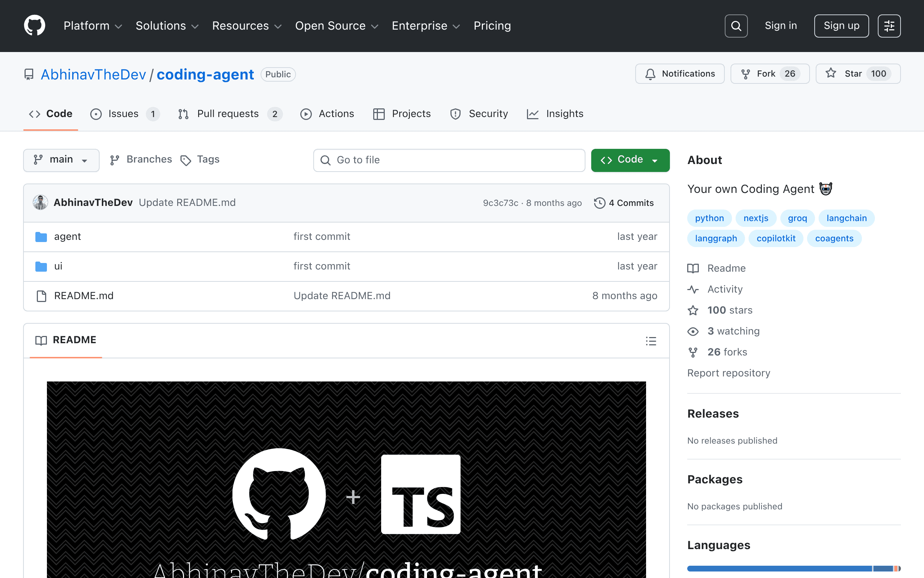Viewport: 924px width, 578px height.
Task: Click the copilotkit topic tag
Action: coord(776,238)
